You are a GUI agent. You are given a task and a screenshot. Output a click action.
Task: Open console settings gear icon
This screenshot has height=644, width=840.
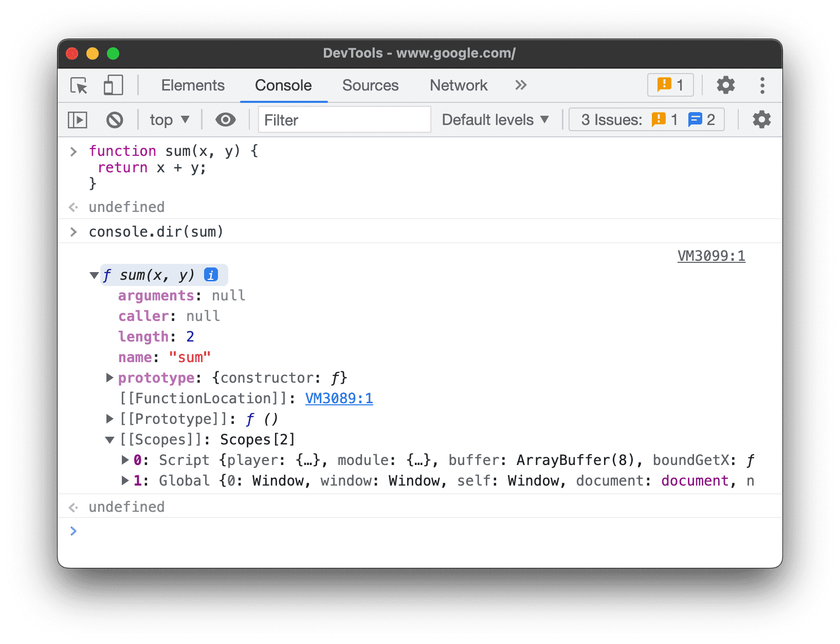pos(761,120)
